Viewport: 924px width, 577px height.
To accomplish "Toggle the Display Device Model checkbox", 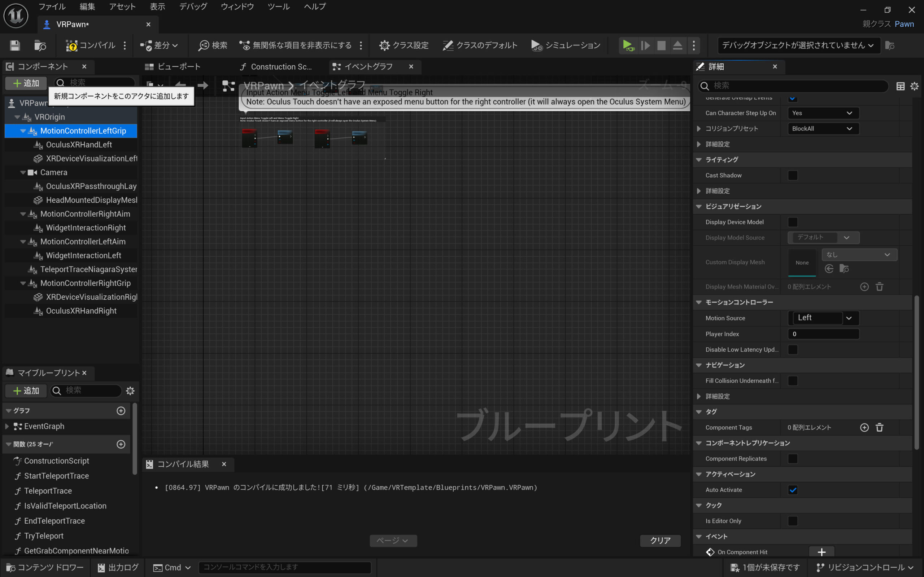I will click(x=793, y=222).
